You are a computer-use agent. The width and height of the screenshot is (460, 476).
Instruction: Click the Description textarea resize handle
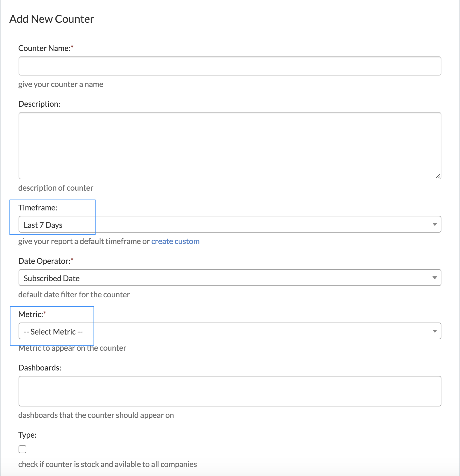pyautogui.click(x=438, y=176)
